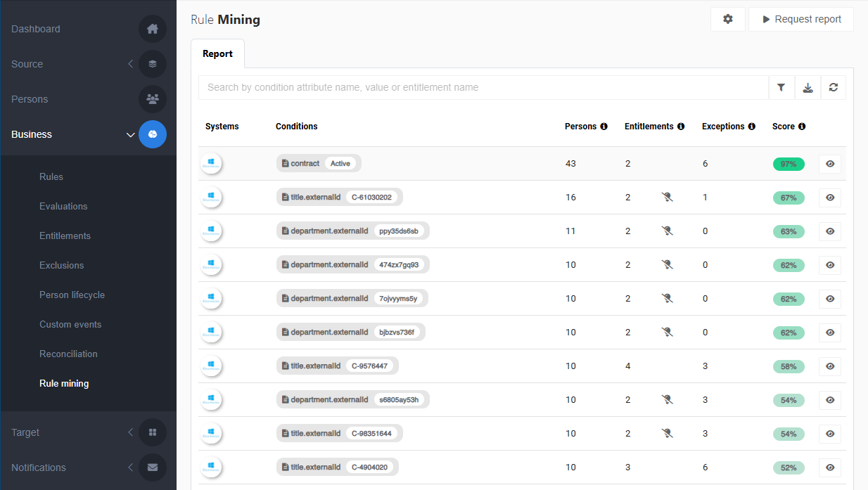Open the Rule Mining settings gear
This screenshot has height=490, width=868.
(x=728, y=20)
